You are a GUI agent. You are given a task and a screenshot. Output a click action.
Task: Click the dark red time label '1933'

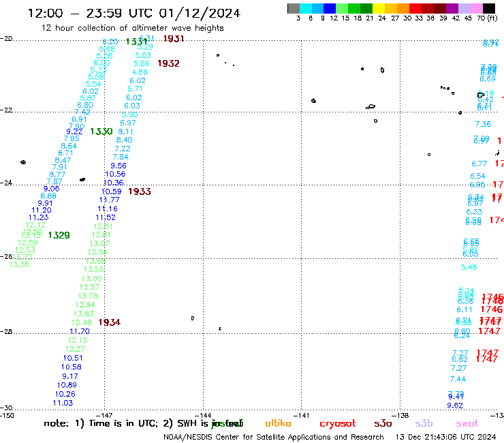[140, 192]
